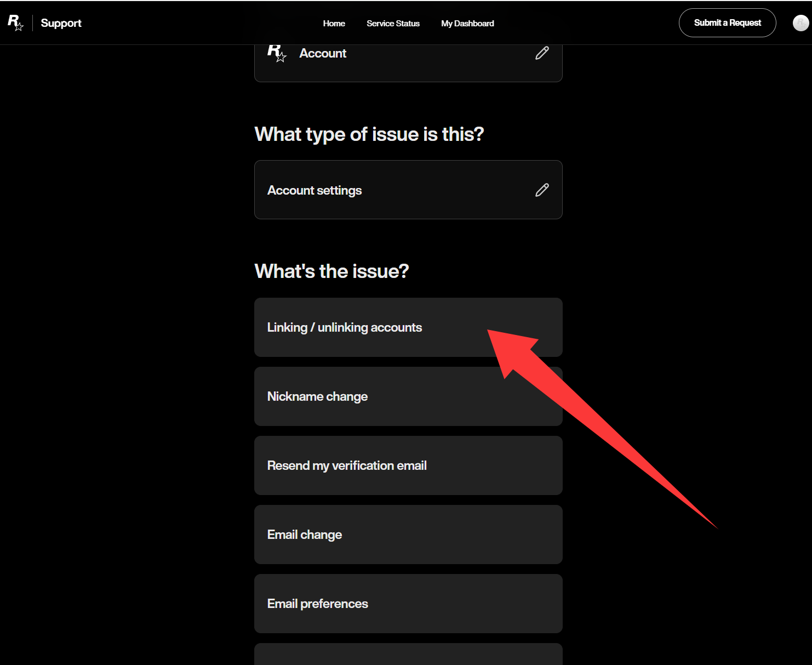The width and height of the screenshot is (812, 665).
Task: Click the Rockstar logo in Account card
Action: [277, 53]
